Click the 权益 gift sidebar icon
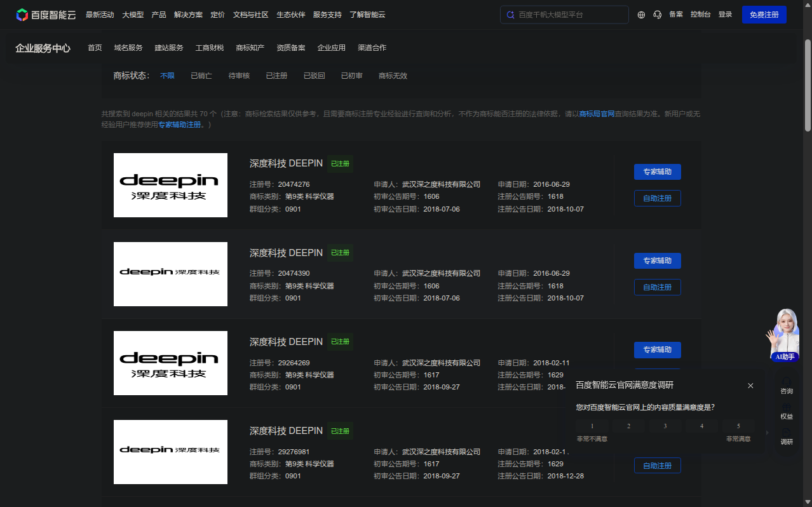Viewport: 812px width, 507px height. click(x=787, y=411)
